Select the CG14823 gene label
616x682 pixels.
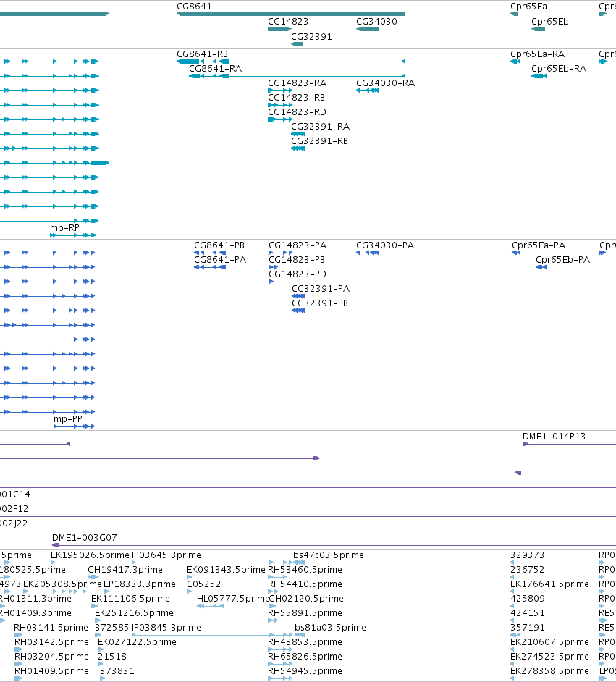click(288, 22)
